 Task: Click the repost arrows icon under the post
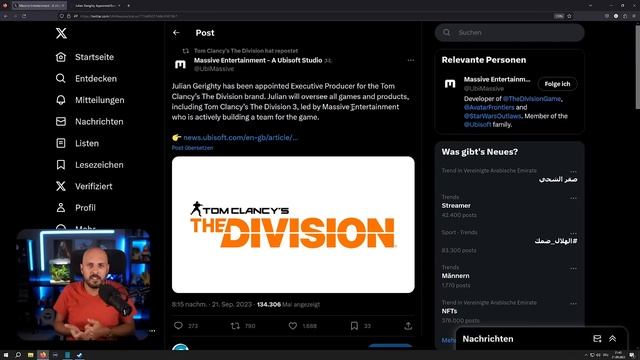coord(235,326)
